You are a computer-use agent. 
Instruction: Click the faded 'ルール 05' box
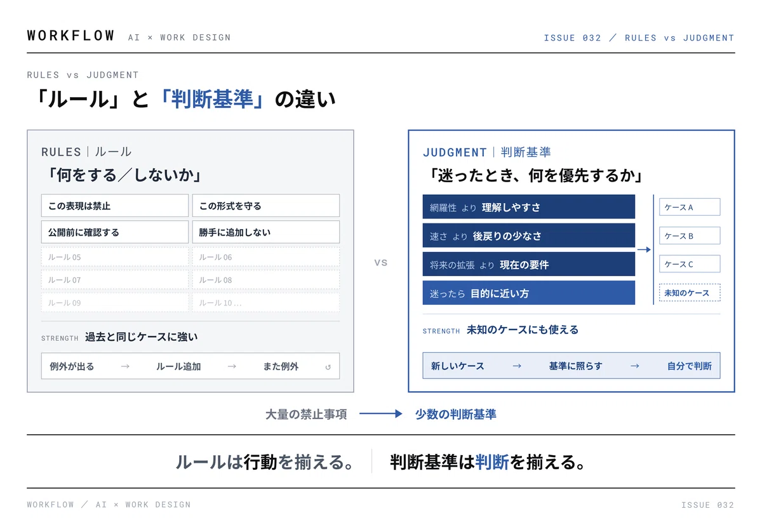tap(115, 257)
